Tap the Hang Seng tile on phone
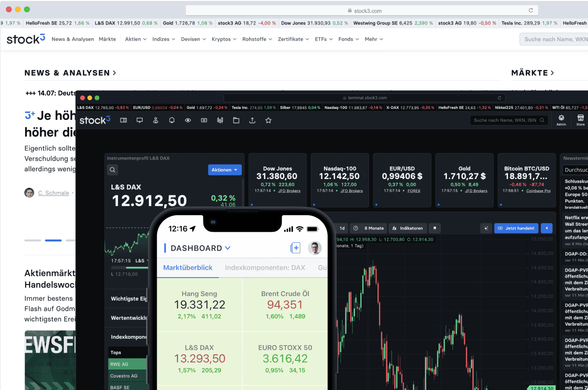This screenshot has width=588, height=390. click(x=199, y=305)
